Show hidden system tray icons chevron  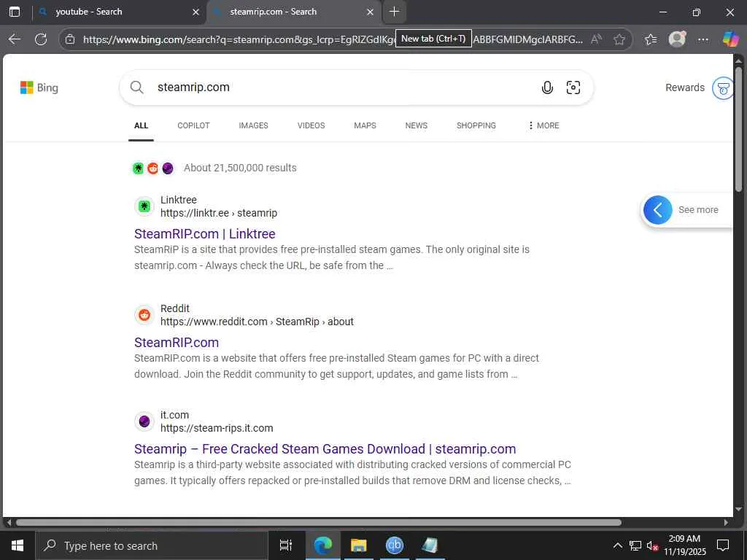click(617, 545)
